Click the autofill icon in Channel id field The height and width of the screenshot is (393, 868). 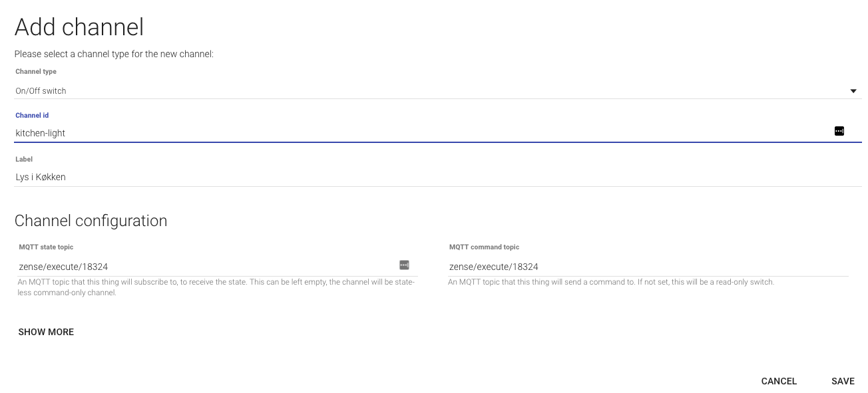[x=839, y=132]
